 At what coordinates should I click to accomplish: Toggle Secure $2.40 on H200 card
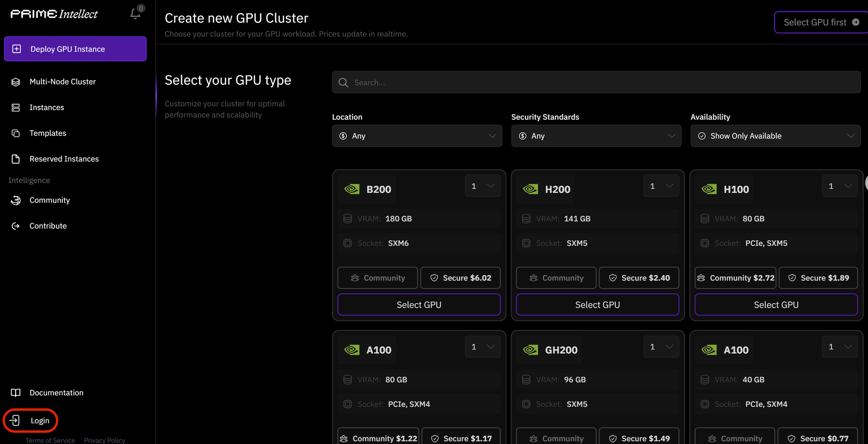pos(639,278)
